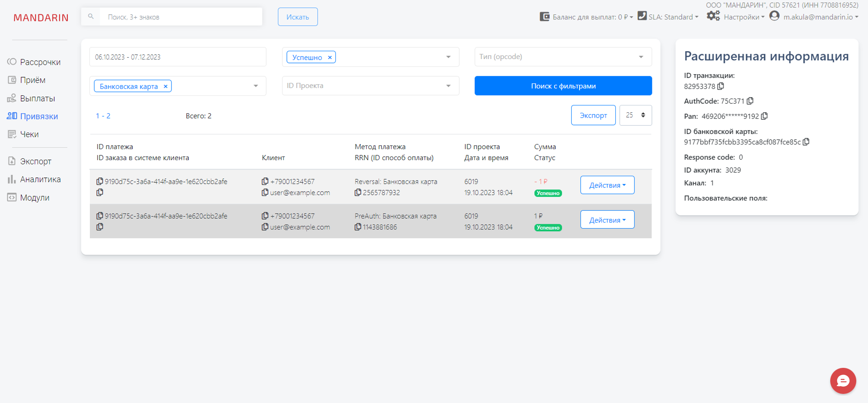
Task: Open the Тип (opcode) dropdown
Action: 563,57
